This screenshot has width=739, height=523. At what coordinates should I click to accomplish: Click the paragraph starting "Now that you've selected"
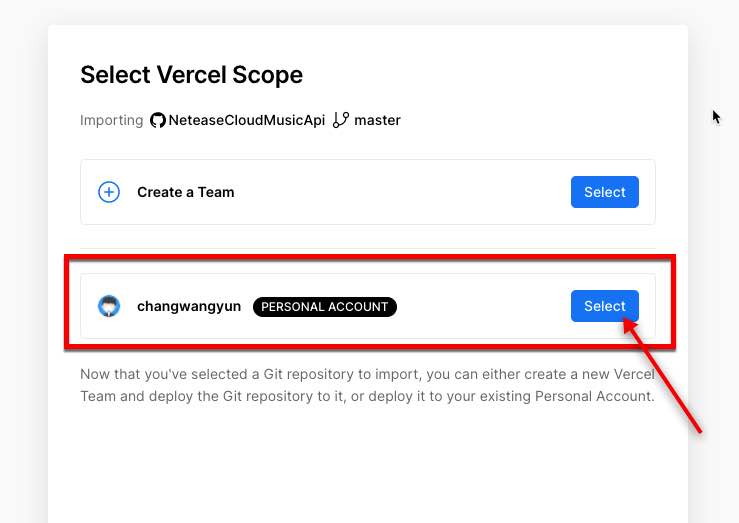click(367, 385)
